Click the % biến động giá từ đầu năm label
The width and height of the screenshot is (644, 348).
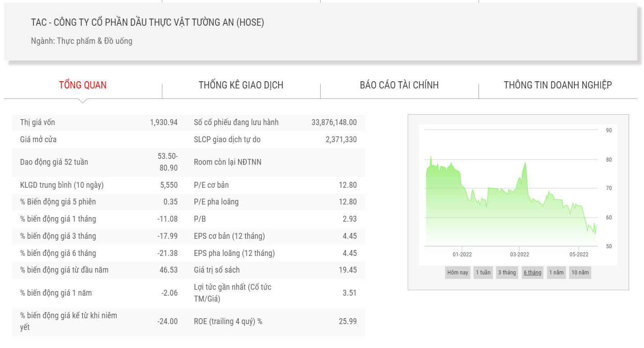pos(64,270)
